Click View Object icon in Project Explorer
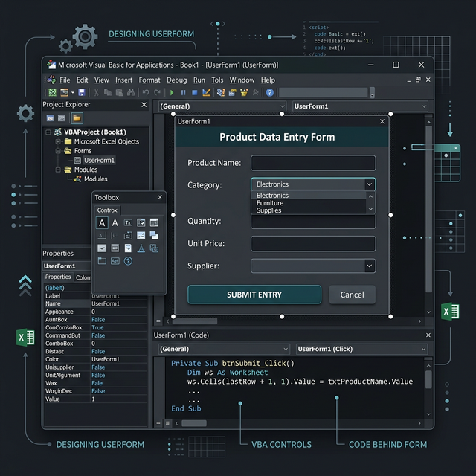476x476 pixels. (x=62, y=118)
